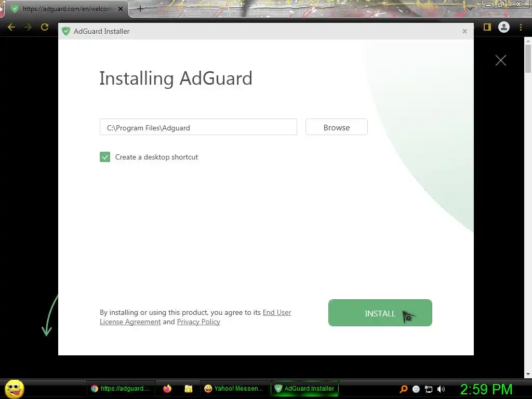Image resolution: width=532 pixels, height=399 pixels.
Task: Open the Chrome profile avatar
Action: 504,27
